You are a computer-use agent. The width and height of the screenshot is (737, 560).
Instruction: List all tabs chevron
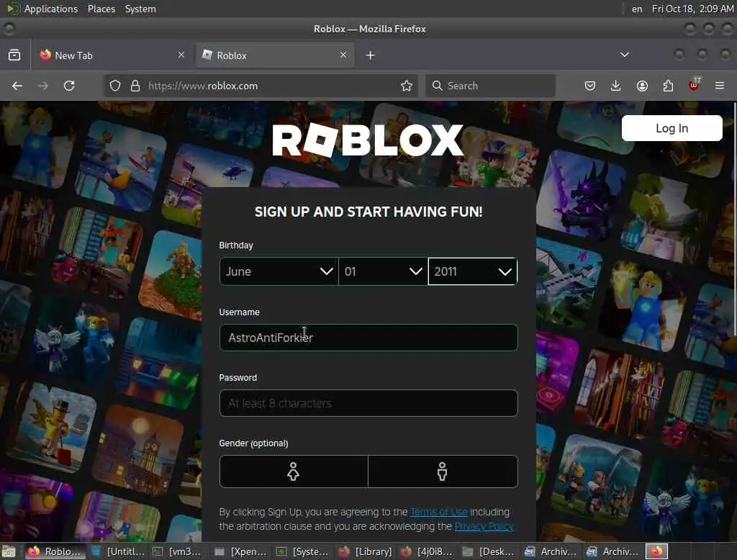pyautogui.click(x=625, y=55)
